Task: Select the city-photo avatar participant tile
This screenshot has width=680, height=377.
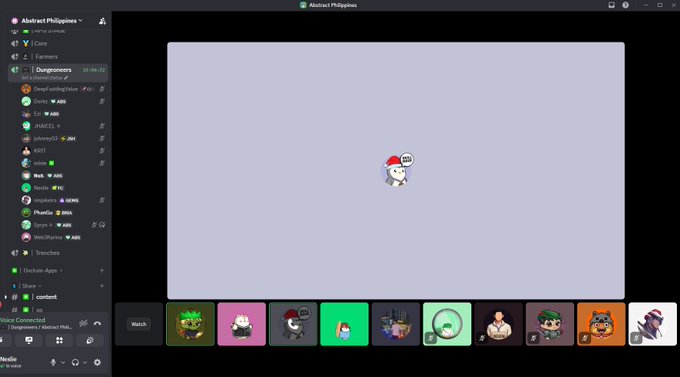Action: click(x=396, y=324)
